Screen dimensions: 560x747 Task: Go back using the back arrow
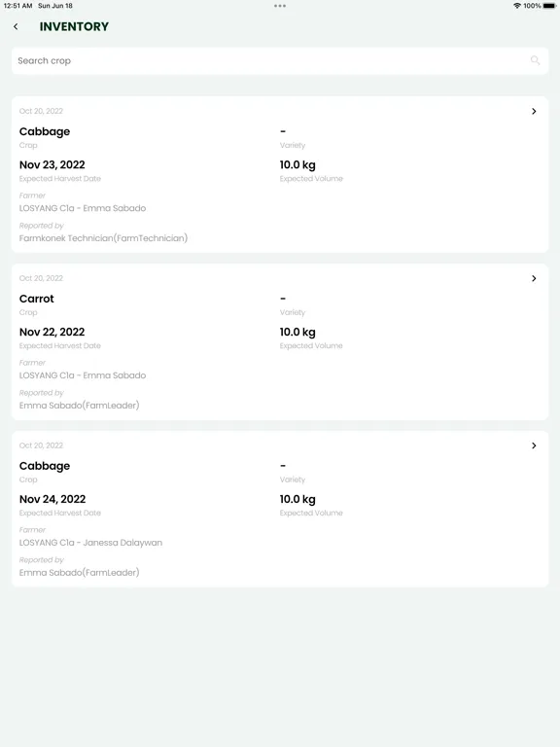[16, 26]
